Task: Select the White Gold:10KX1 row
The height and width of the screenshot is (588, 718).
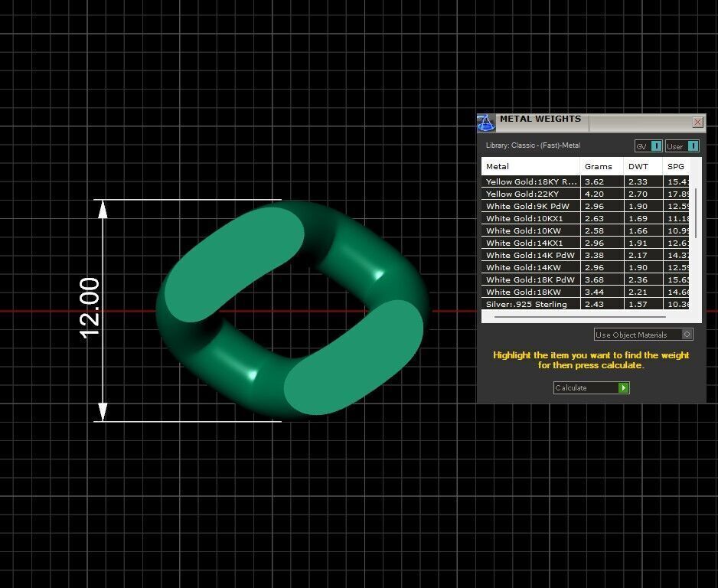Action: point(586,218)
